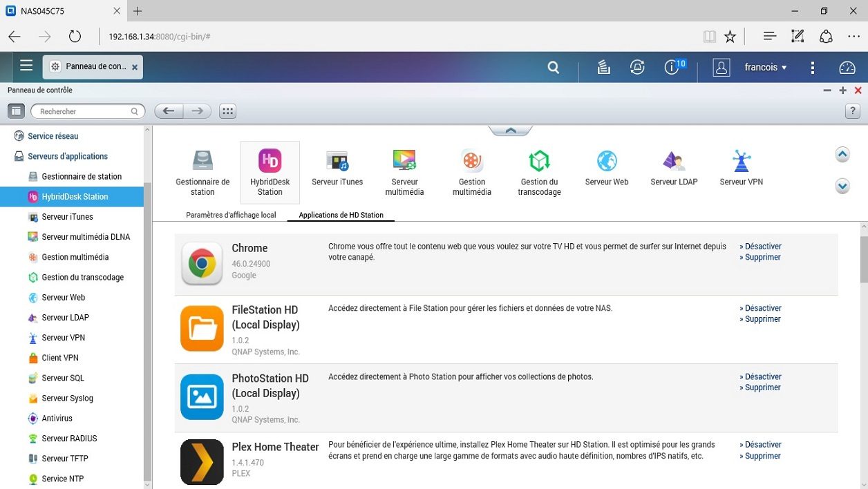Click the browser favorites star icon
This screenshot has width=868, height=489.
(730, 36)
